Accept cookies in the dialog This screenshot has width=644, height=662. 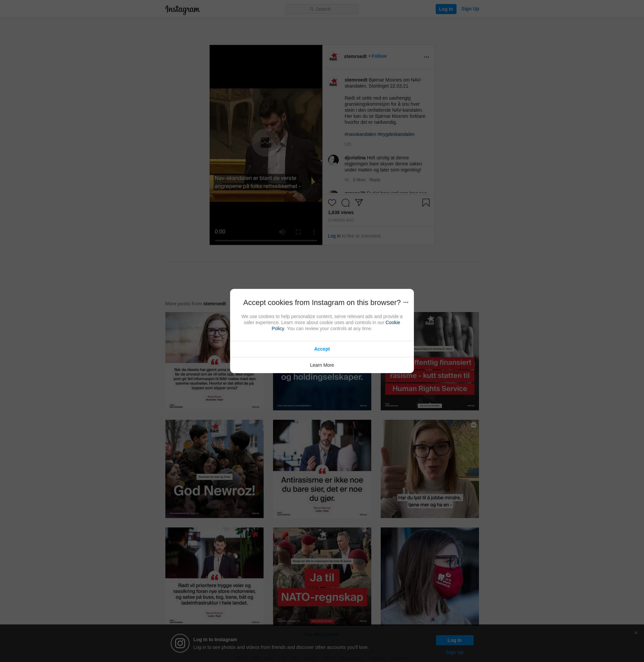[x=322, y=349]
